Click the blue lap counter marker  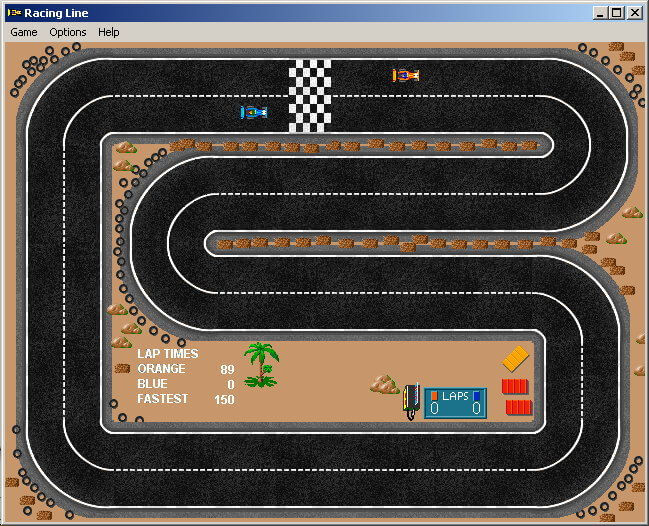(x=476, y=396)
